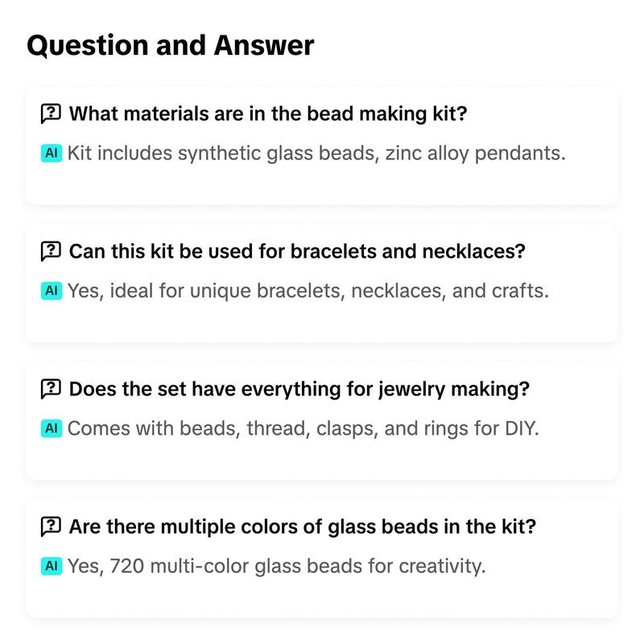Screen dimensions: 644x644
Task: Open question about bracelets and necklaces use
Action: tap(297, 251)
